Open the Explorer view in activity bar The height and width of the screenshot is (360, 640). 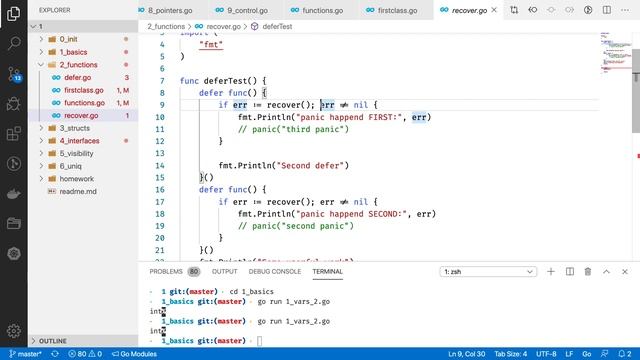13,13
